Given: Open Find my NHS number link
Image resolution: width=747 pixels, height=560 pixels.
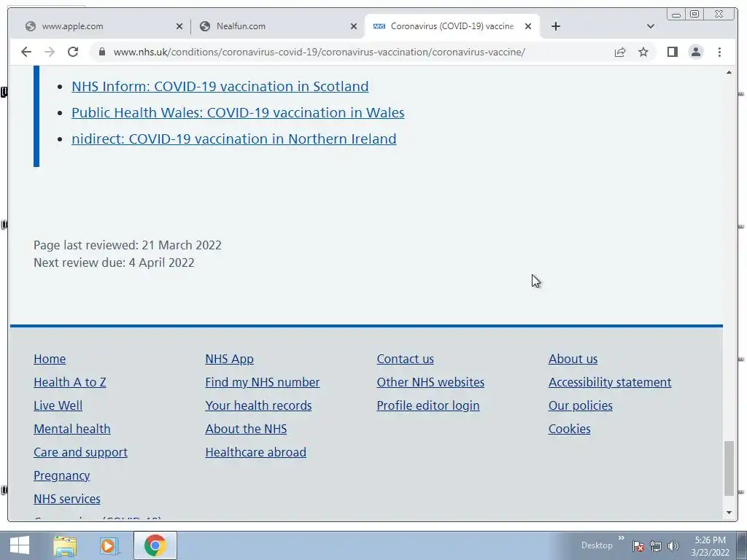Looking at the screenshot, I should coord(262,382).
